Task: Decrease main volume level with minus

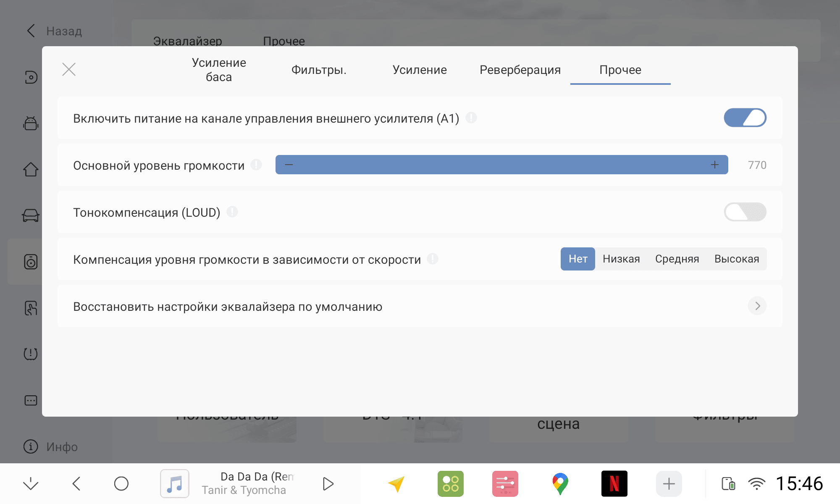Action: tap(289, 165)
